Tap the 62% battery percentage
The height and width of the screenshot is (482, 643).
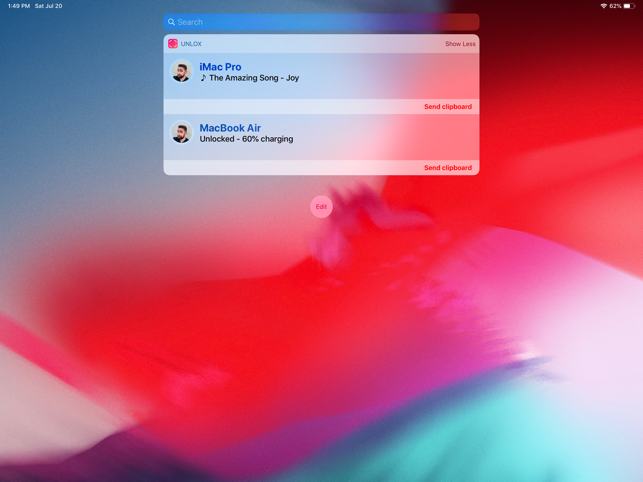coord(616,6)
